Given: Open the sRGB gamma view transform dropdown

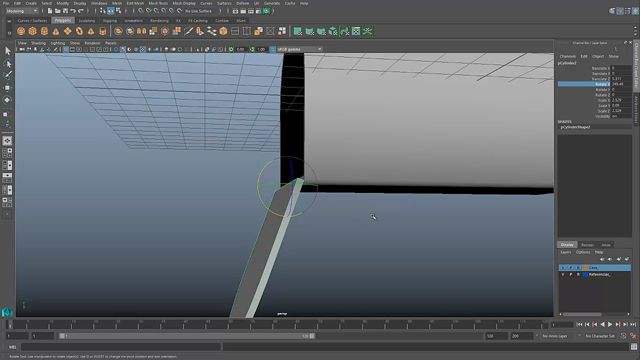Looking at the screenshot, I should (x=299, y=49).
